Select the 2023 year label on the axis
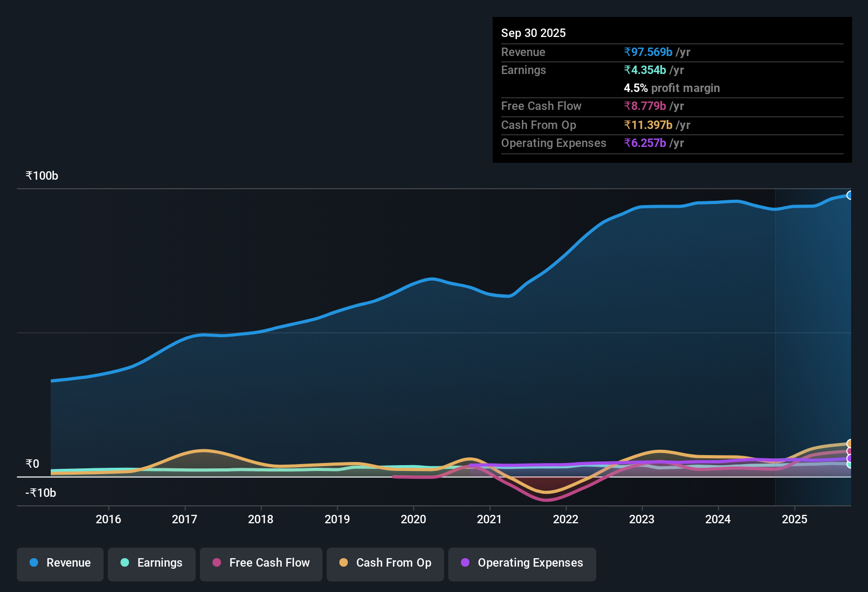Image resolution: width=868 pixels, height=592 pixels. click(x=642, y=520)
